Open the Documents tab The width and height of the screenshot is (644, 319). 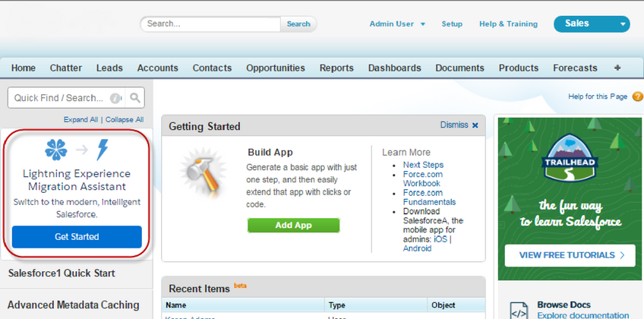tap(460, 68)
